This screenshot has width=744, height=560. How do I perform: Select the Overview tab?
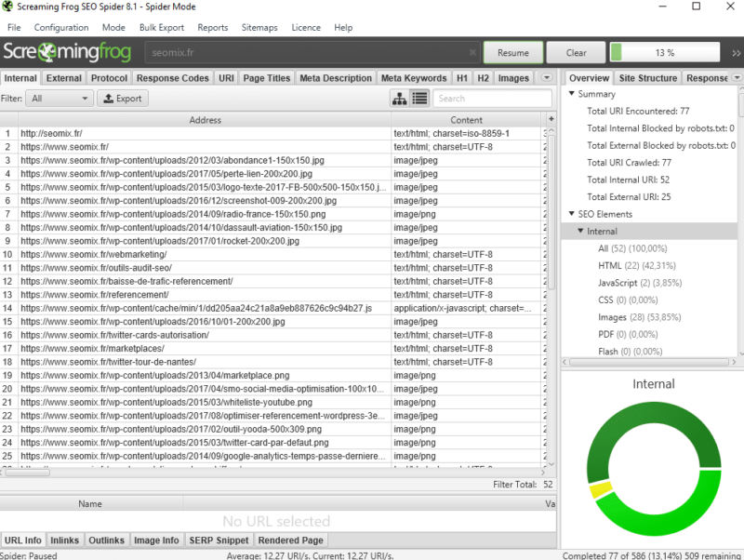(589, 78)
